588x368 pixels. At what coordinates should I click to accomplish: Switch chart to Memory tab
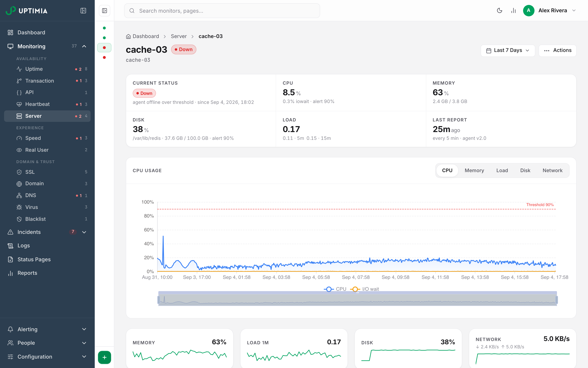(474, 170)
